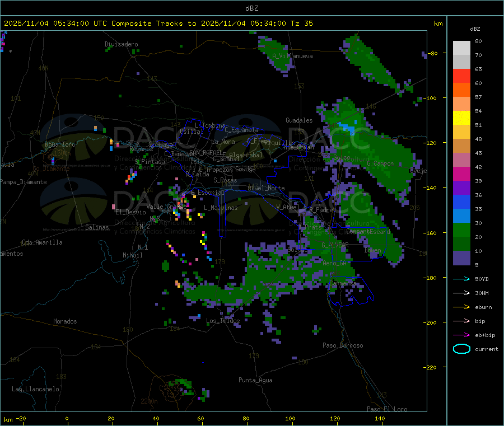
Task: Click the cyan current ellipse icon
Action: click(461, 349)
